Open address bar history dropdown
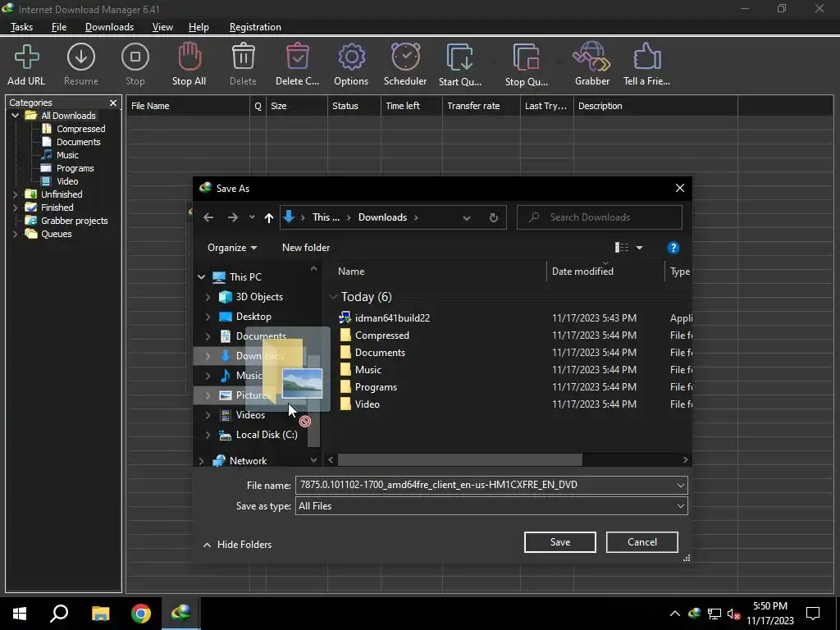840x630 pixels. (x=467, y=218)
